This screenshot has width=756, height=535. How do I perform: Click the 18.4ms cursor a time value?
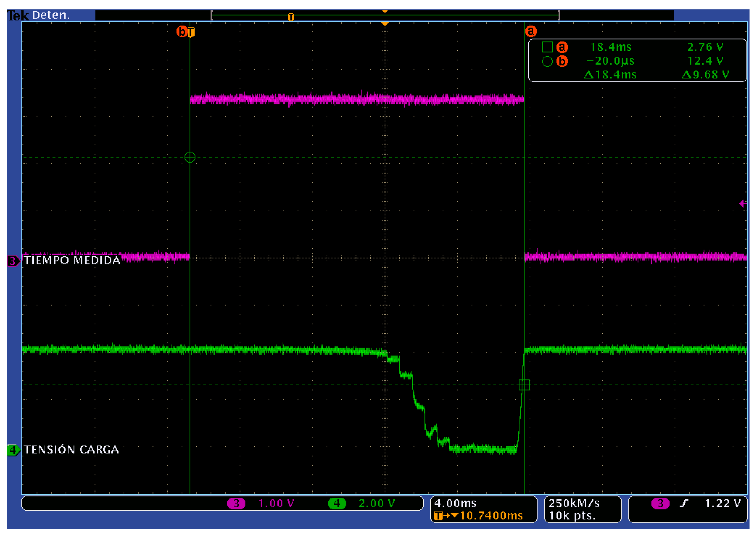(x=611, y=47)
